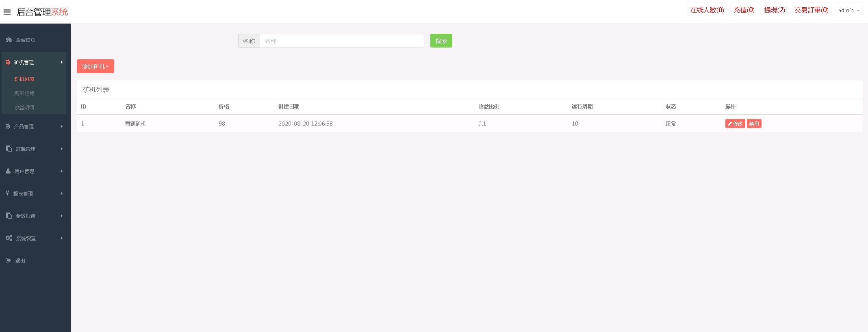Click the 名称 input label addon
This screenshot has width=868, height=332.
click(249, 41)
